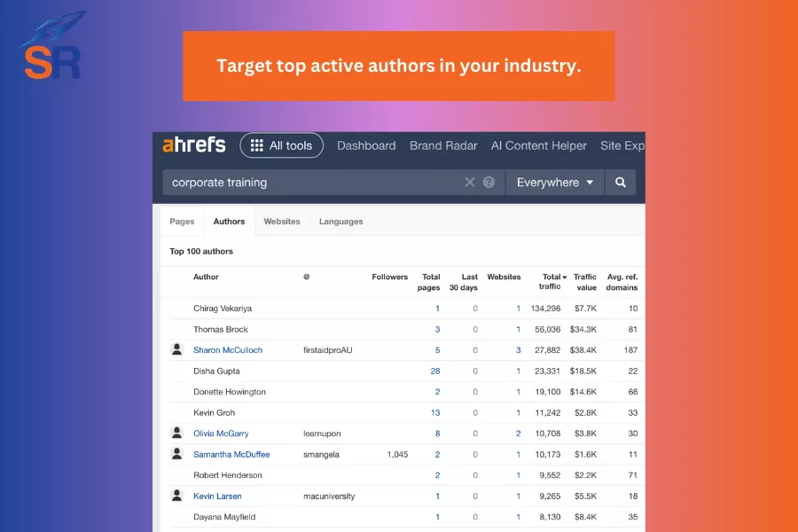
Task: Open Olivia McGarry's 8 total pages link
Action: 437,434
